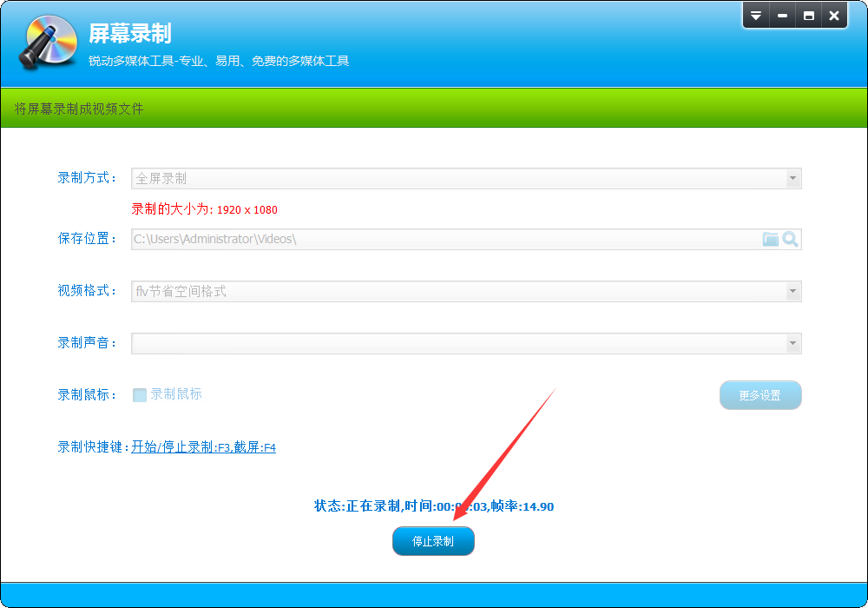Click the save path field C:\Users\Administrator\Videos\
The height and width of the screenshot is (608, 868).
(x=466, y=239)
